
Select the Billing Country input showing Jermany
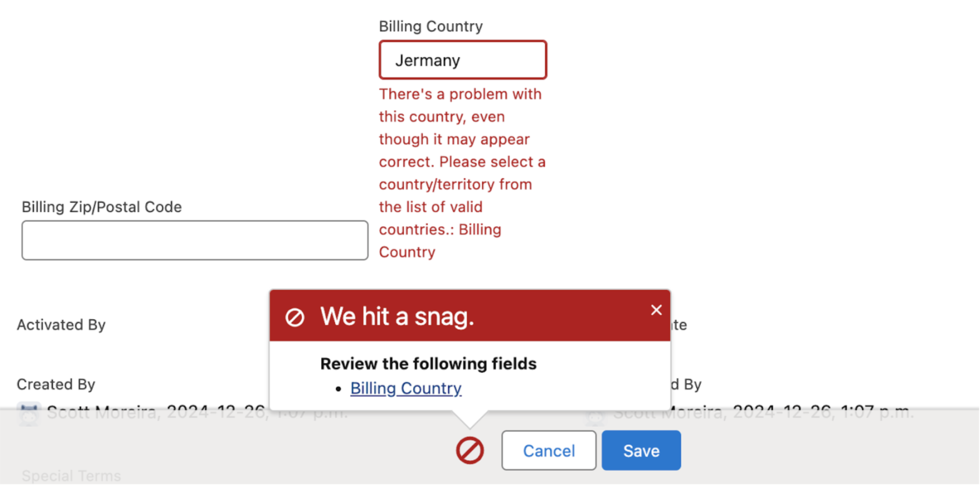coord(462,59)
